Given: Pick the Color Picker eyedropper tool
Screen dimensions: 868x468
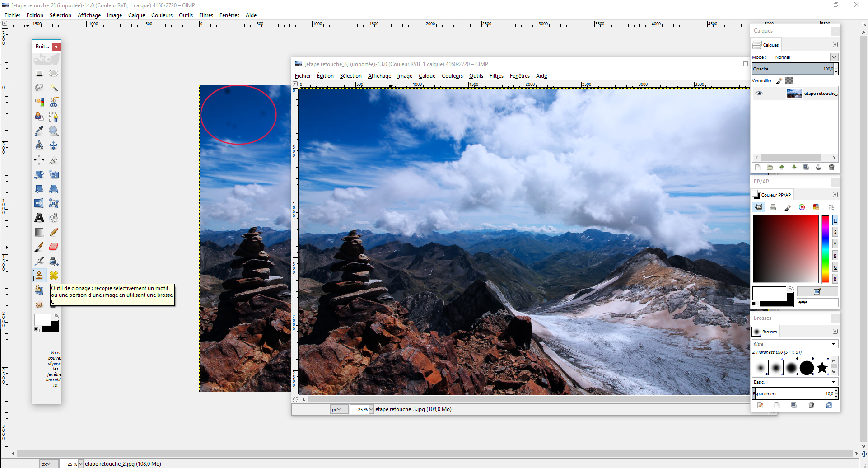Looking at the screenshot, I should 39,131.
